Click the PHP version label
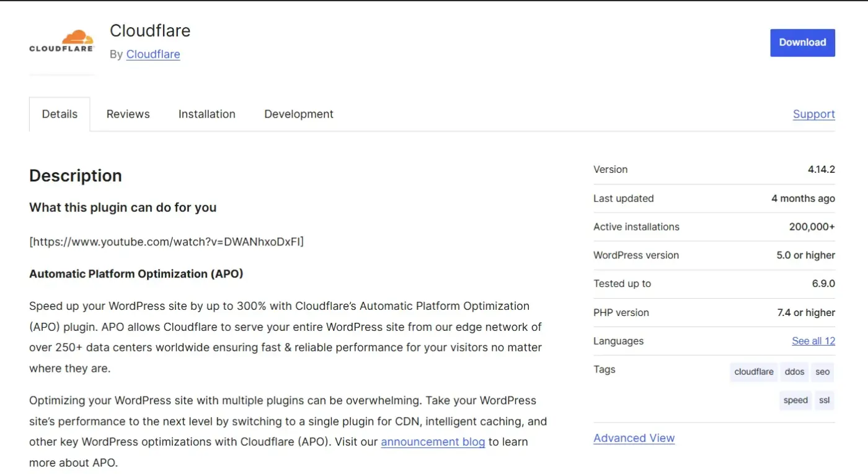 (621, 313)
